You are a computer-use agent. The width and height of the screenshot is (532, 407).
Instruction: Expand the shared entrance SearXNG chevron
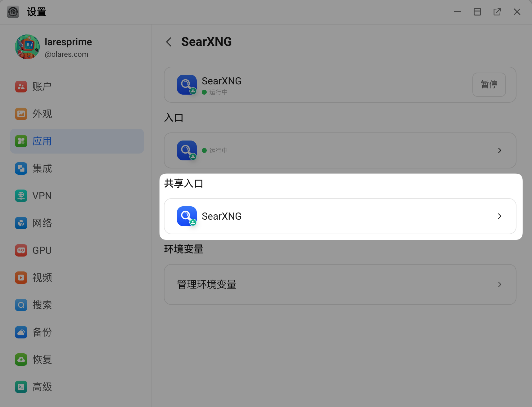pyautogui.click(x=500, y=216)
